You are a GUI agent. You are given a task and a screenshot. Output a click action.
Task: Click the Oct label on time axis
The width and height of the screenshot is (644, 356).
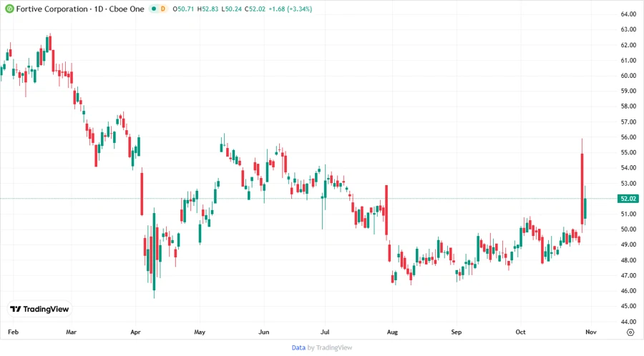coord(520,332)
